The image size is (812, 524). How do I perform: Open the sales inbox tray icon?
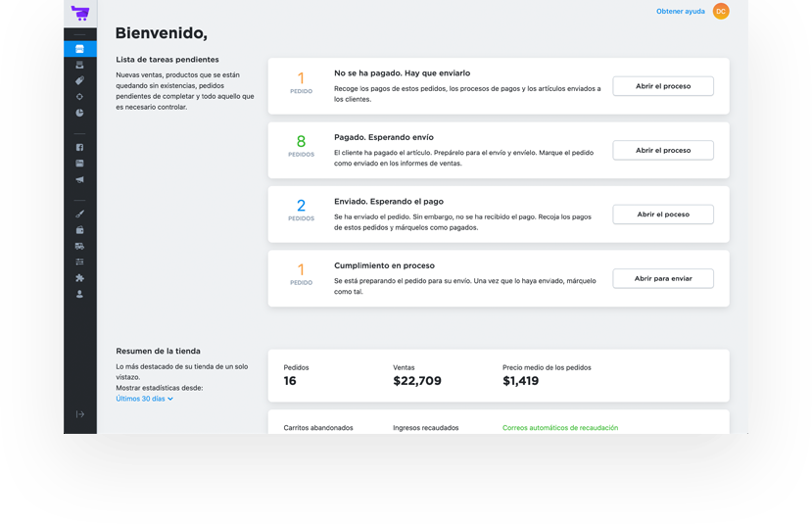79,65
